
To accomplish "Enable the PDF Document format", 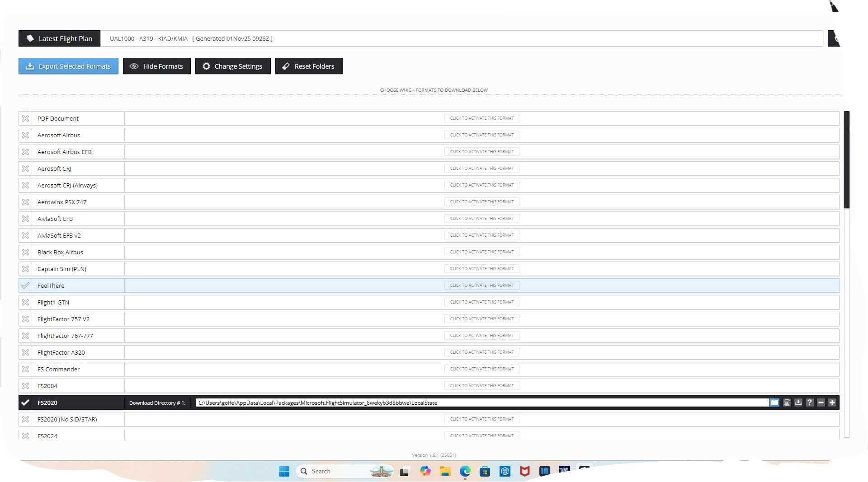I will [25, 118].
